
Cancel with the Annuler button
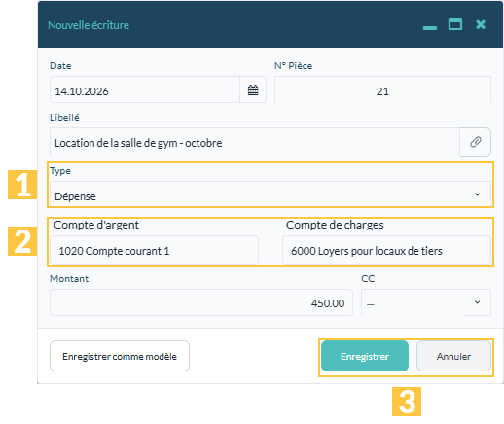pyautogui.click(x=453, y=356)
